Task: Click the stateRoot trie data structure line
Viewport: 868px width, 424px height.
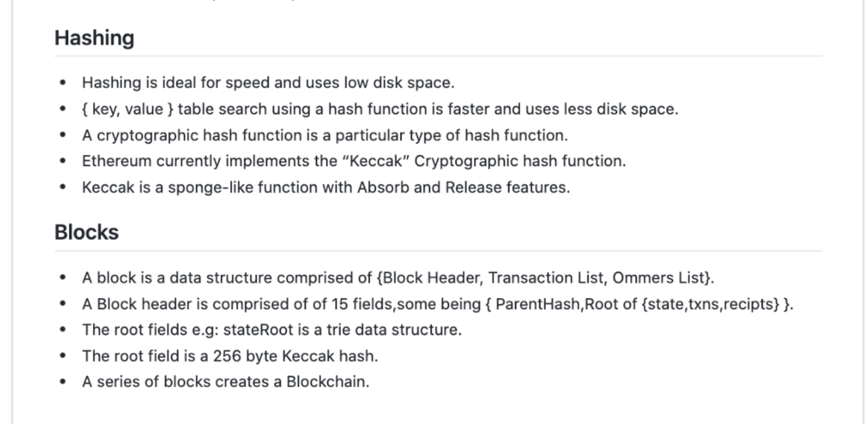Action: [272, 330]
